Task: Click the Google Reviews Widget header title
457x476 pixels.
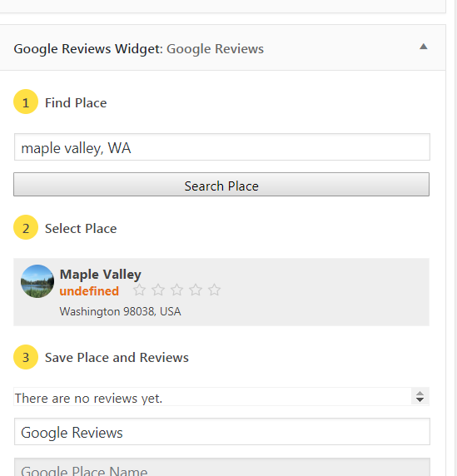Action: pos(139,49)
